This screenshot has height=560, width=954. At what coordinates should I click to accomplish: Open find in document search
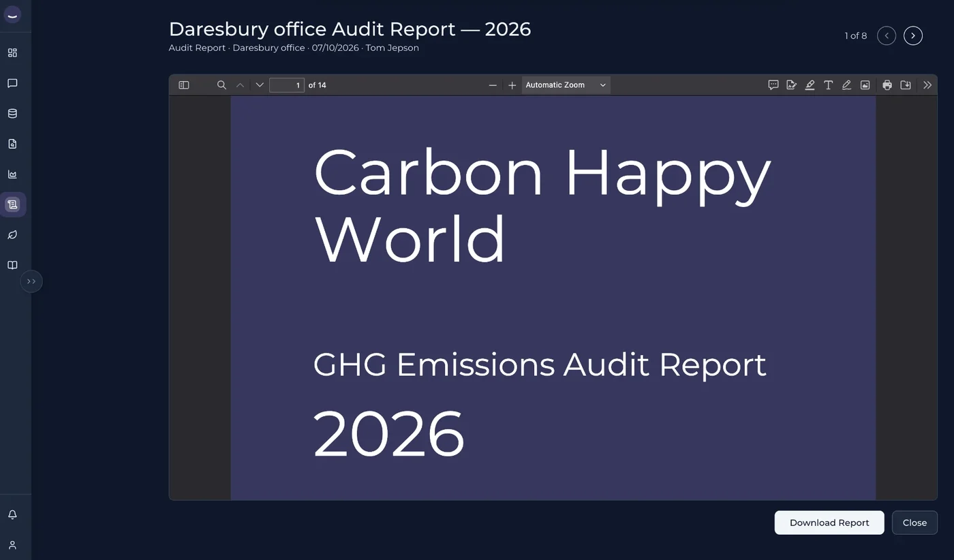point(221,85)
